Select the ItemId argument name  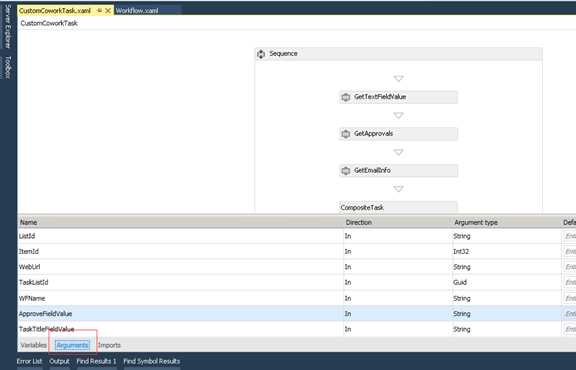click(29, 251)
